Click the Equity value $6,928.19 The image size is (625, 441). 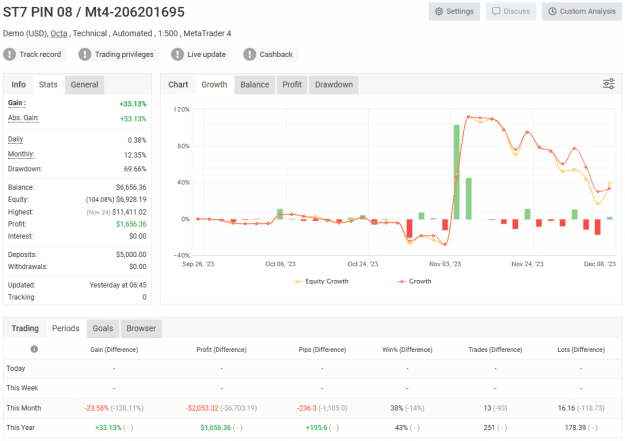(x=131, y=199)
